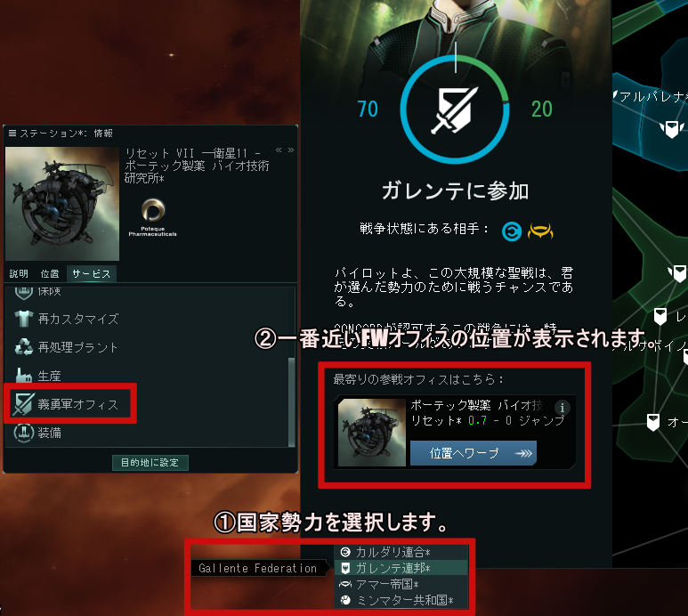Image resolution: width=688 pixels, height=616 pixels.
Task: Click the 位置へワープ warp button
Action: pyautogui.click(x=473, y=453)
